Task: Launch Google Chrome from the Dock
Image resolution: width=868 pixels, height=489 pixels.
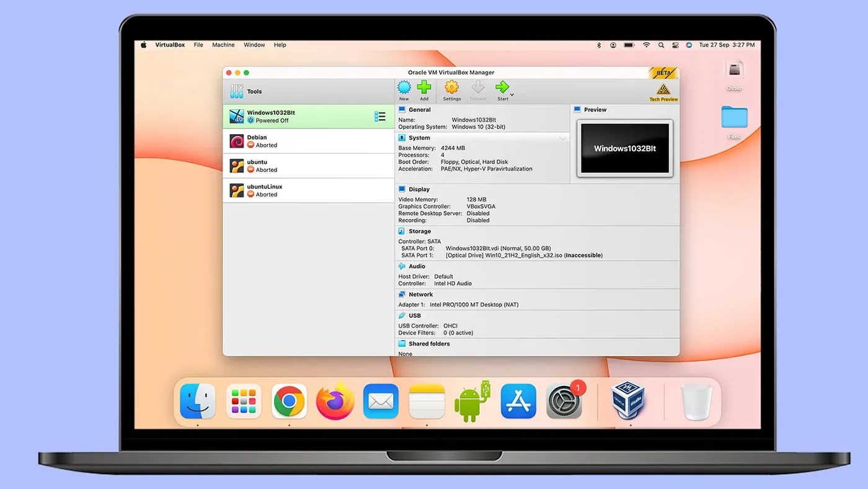Action: tap(289, 402)
